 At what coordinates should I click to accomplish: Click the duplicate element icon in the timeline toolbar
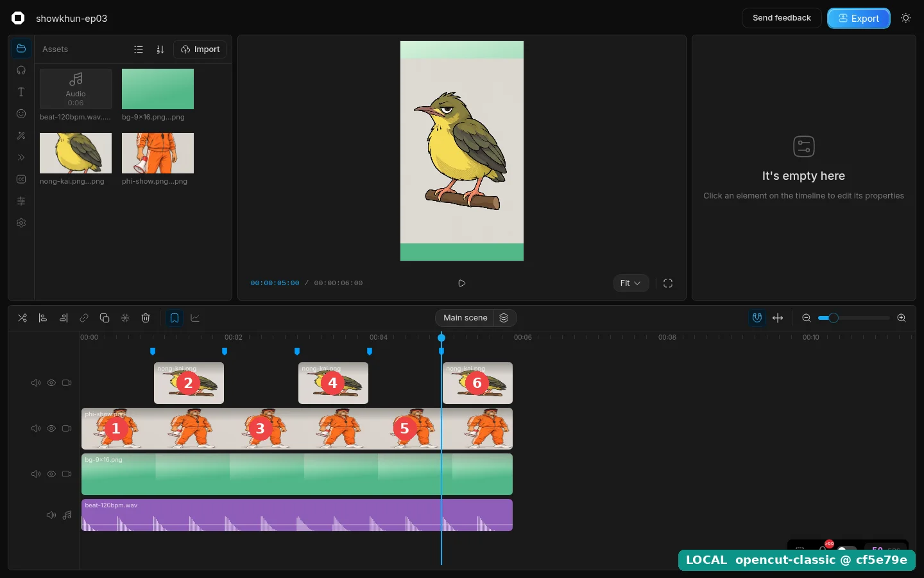point(105,318)
